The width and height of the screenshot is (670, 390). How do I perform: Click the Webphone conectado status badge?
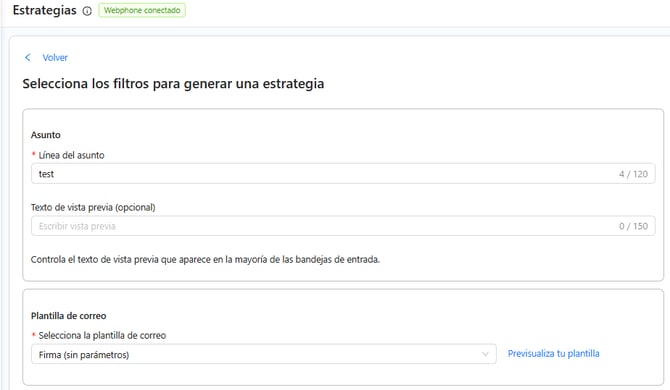point(142,10)
